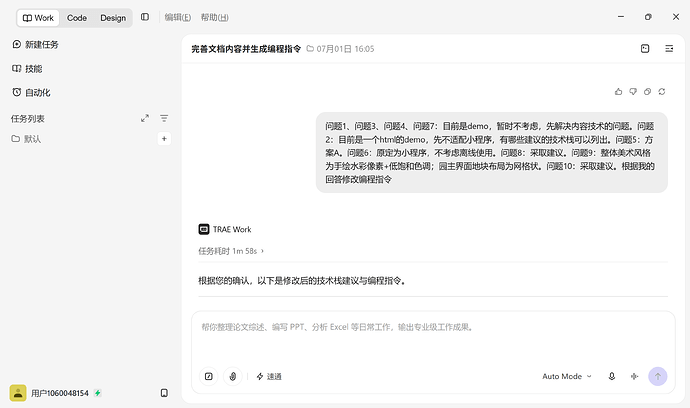The height and width of the screenshot is (408, 690).
Task: Click the sparkle enhance prompt icon
Action: [634, 376]
